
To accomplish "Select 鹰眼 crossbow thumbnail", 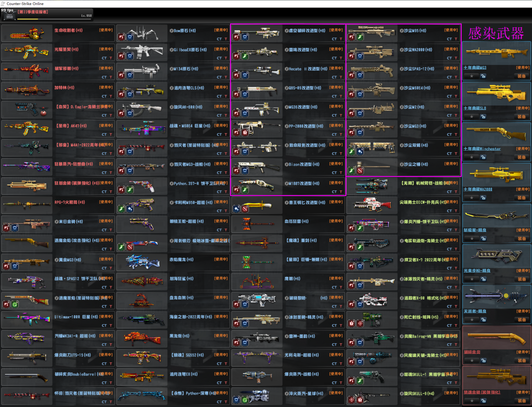I will (x=257, y=282).
